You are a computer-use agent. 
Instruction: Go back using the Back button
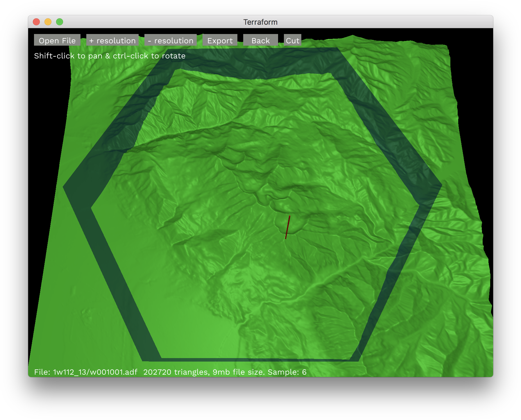click(260, 40)
